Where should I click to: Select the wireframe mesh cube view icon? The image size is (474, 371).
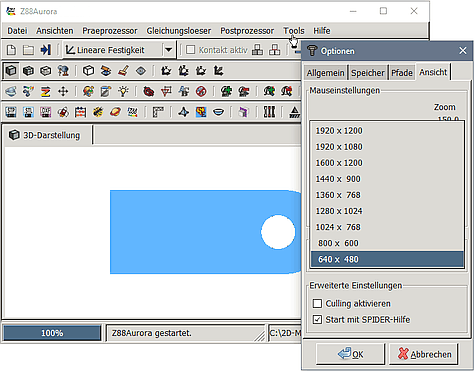[46, 71]
